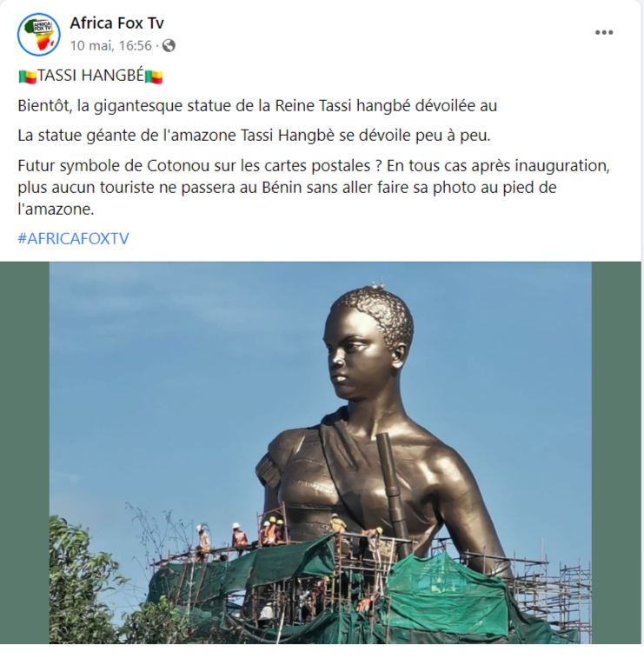Click the workers in orange vests on scaffolding
644x672 pixels.
[257, 534]
